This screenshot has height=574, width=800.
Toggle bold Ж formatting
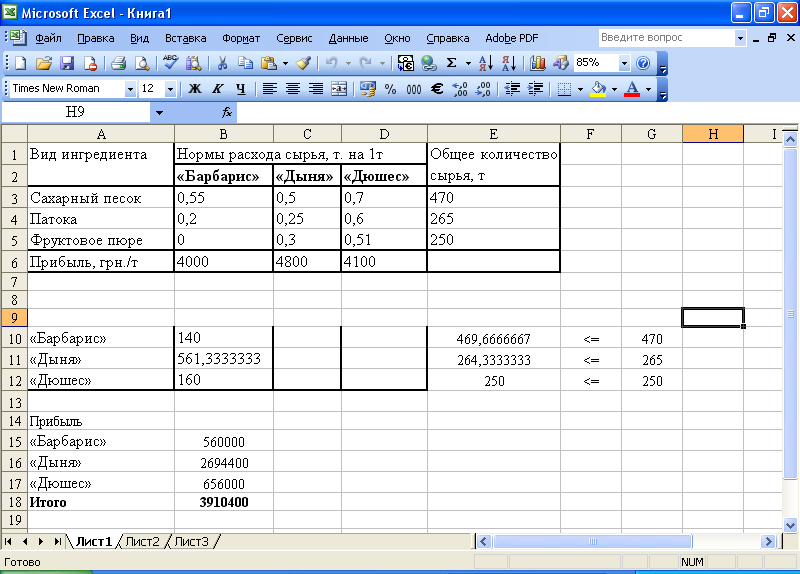click(194, 89)
